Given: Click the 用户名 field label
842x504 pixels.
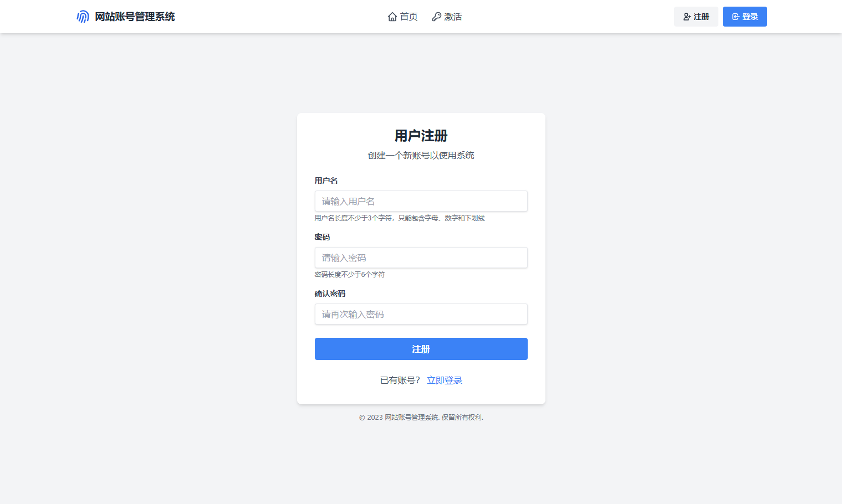Looking at the screenshot, I should coord(326,181).
